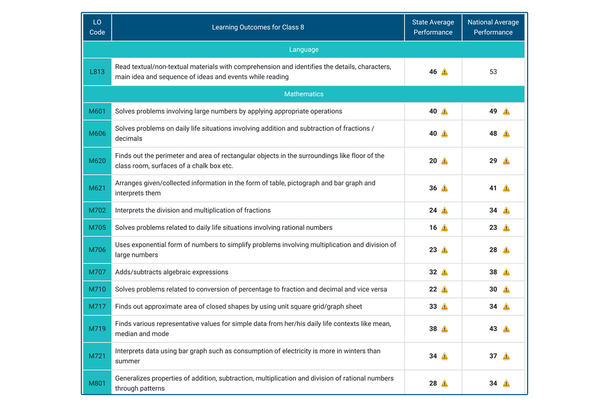
Task: Click the National Average Performance column header
Action: (493, 26)
